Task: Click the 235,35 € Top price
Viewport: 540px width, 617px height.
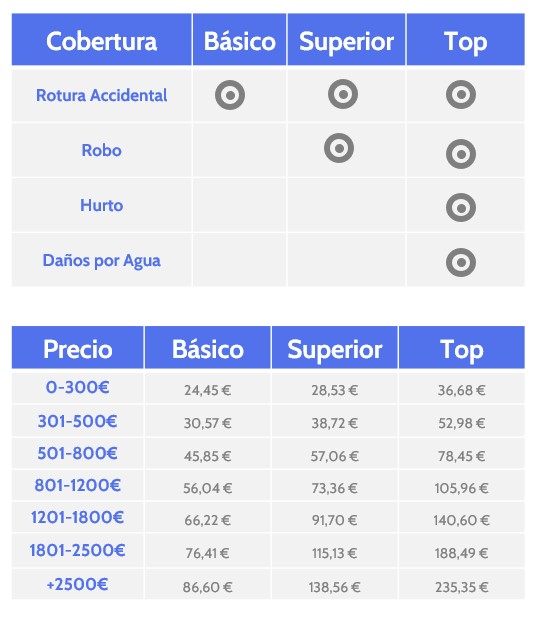Action: click(462, 587)
